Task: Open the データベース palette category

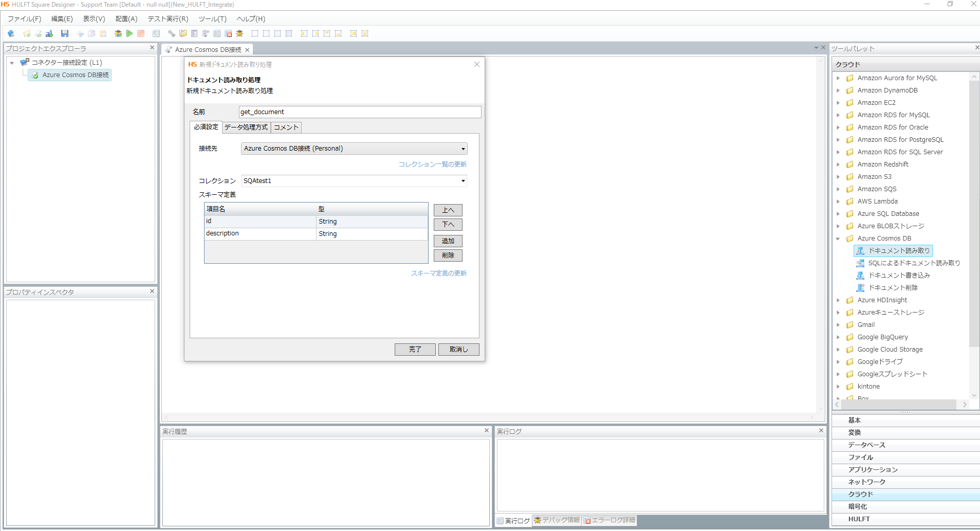Action: click(x=905, y=445)
